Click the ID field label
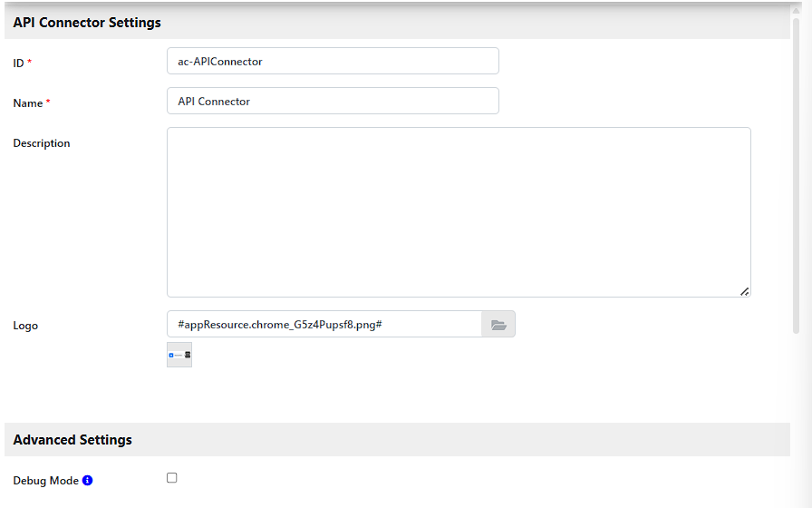 tap(18, 63)
